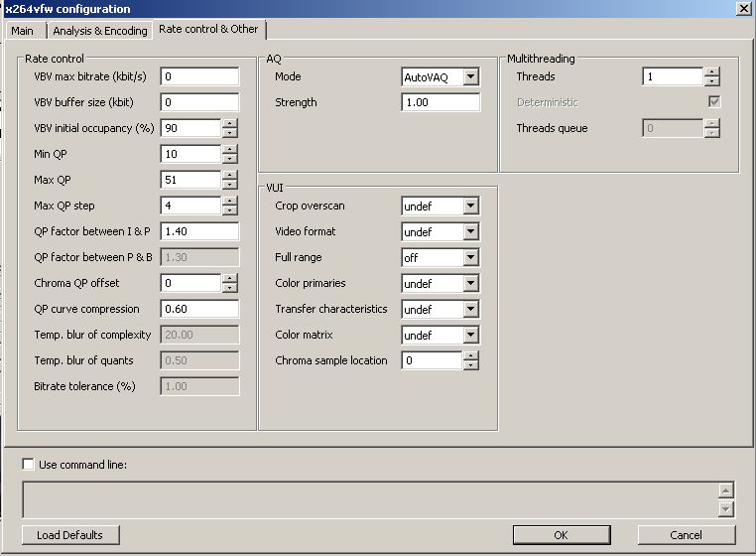This screenshot has width=756, height=556.
Task: Click the Min QP value field
Action: click(190, 154)
